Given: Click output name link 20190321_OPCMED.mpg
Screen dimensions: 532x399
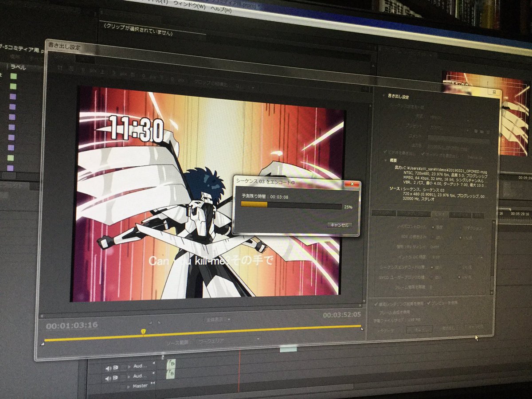Looking at the screenshot, I should (447, 147).
